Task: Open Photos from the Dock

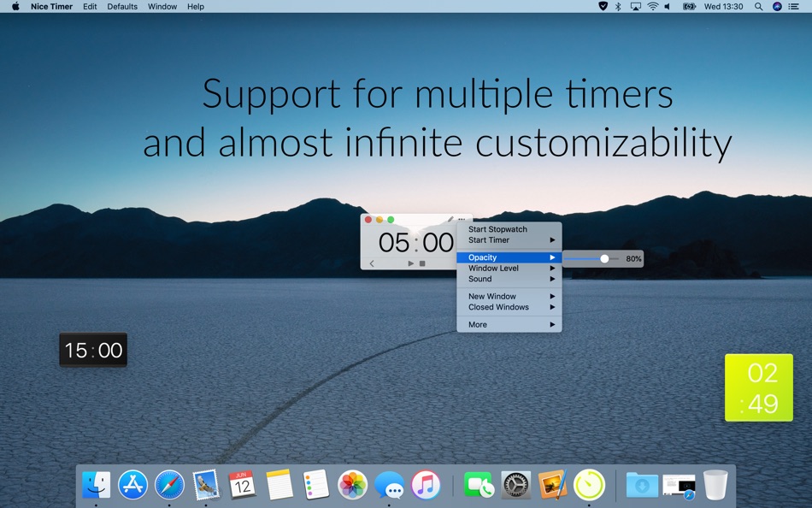Action: click(x=352, y=485)
